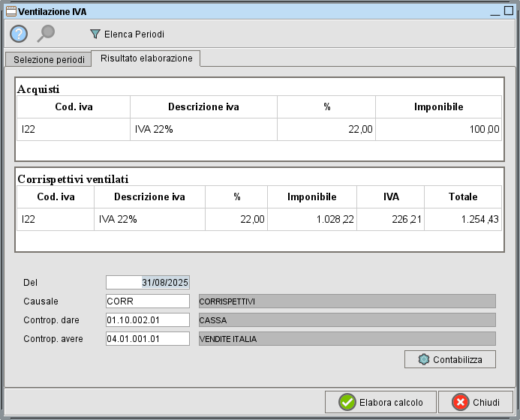The width and height of the screenshot is (520, 420).
Task: Click the Causale label
Action: coord(41,301)
